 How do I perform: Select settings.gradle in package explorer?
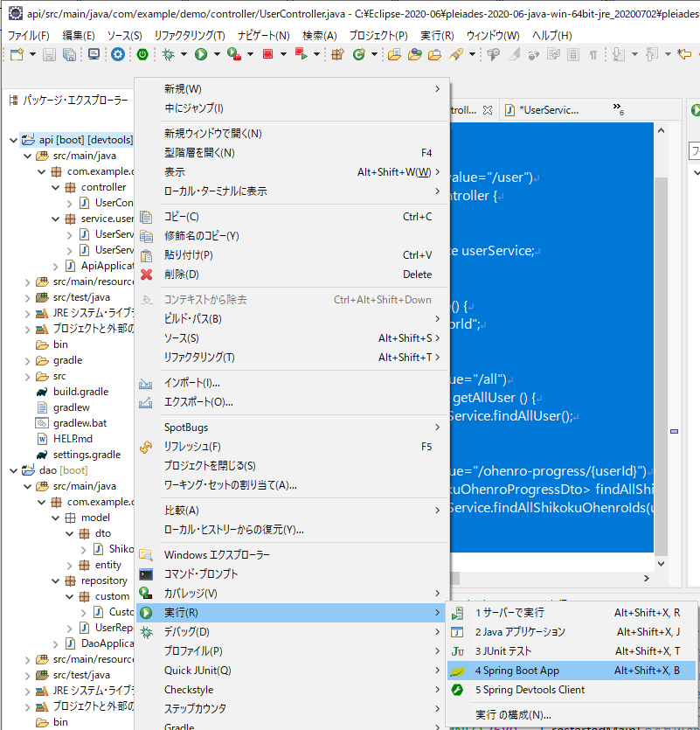coord(87,455)
